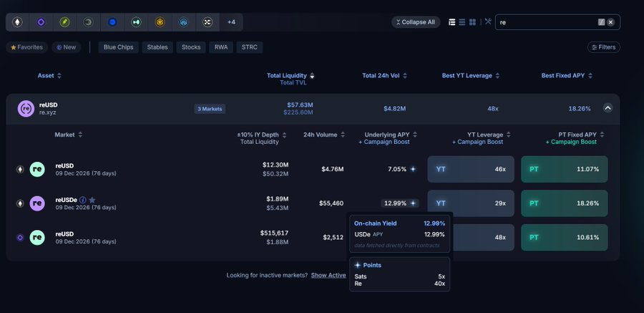
Task: Filter by purple diamond chain icon
Action: point(41,22)
